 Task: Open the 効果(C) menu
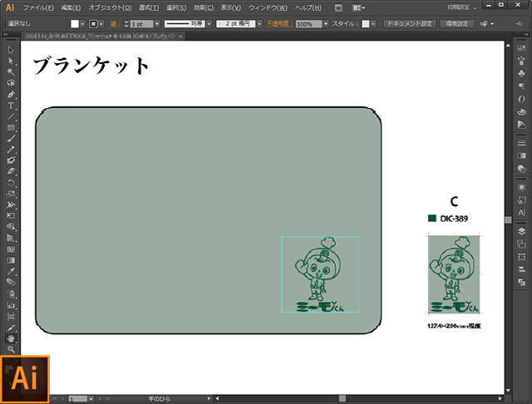[x=204, y=7]
